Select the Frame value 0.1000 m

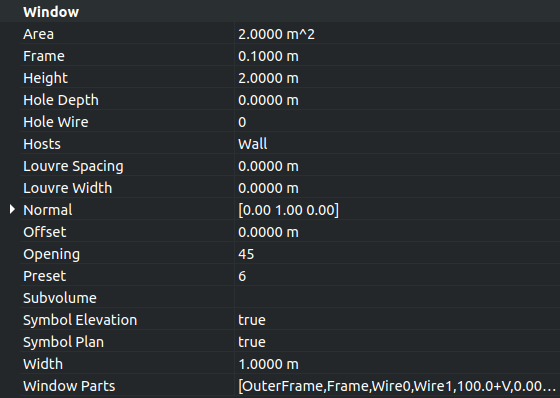tap(397, 56)
